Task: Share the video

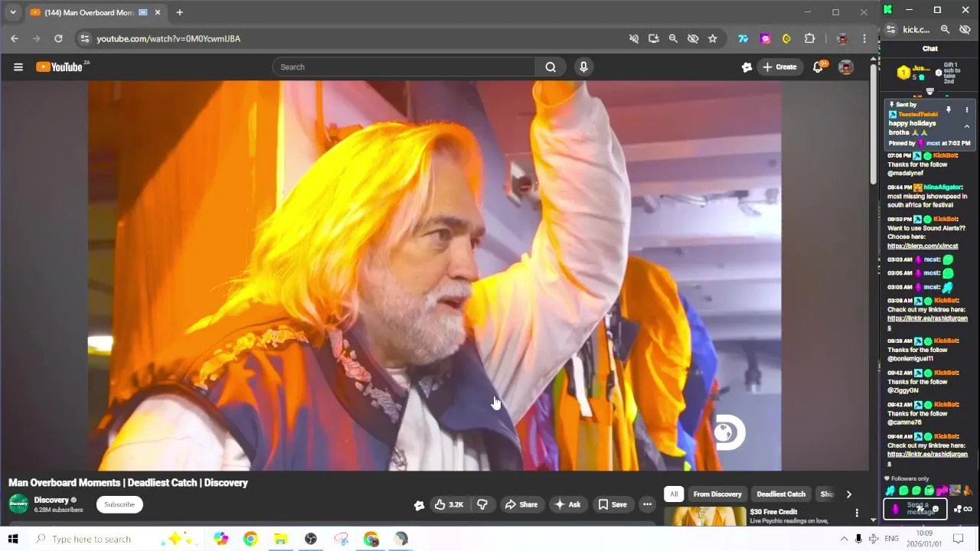Action: (521, 504)
